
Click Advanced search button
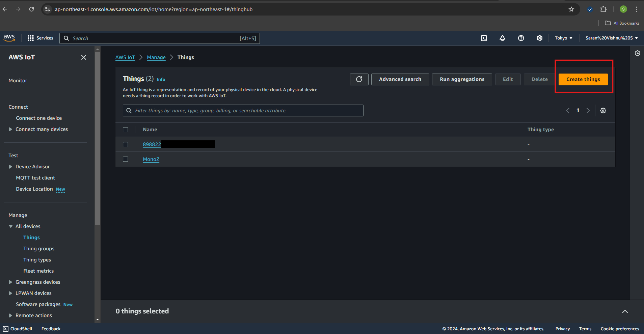(400, 79)
